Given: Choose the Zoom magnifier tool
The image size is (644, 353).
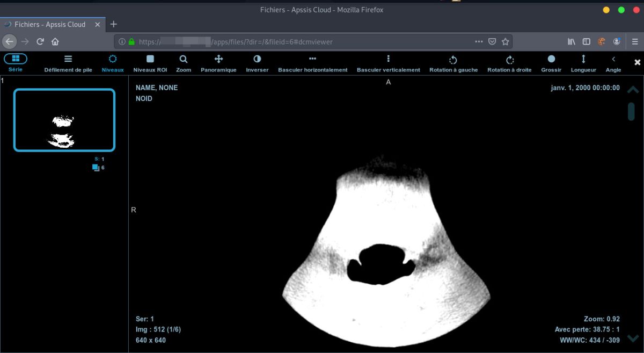Looking at the screenshot, I should (x=184, y=63).
